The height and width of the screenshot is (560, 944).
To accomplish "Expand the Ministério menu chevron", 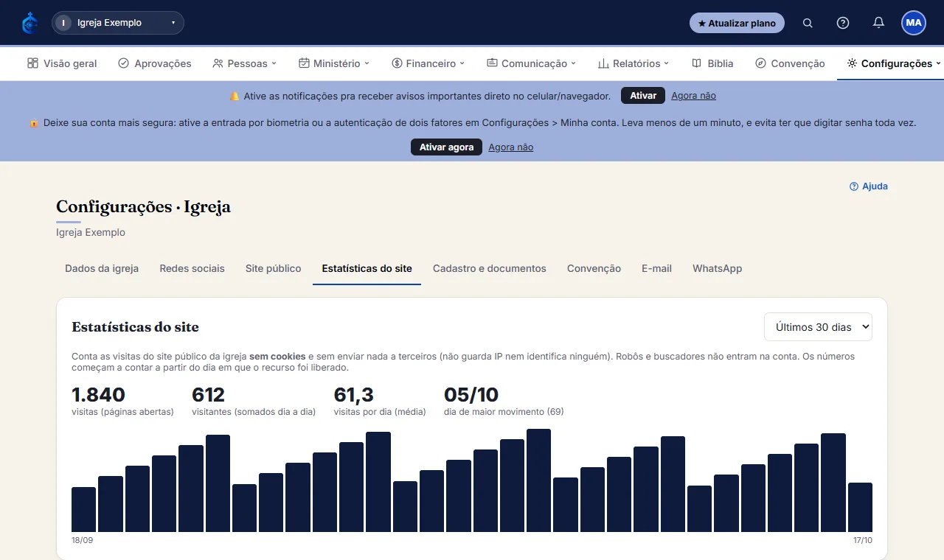I will point(367,63).
